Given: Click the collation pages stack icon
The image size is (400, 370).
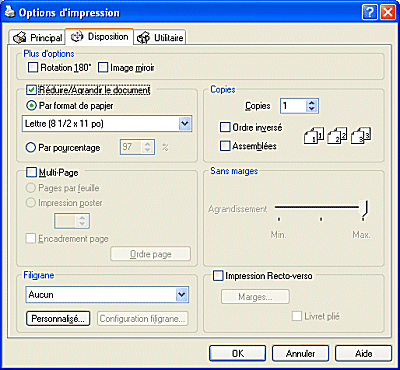Looking at the screenshot, I should [338, 136].
